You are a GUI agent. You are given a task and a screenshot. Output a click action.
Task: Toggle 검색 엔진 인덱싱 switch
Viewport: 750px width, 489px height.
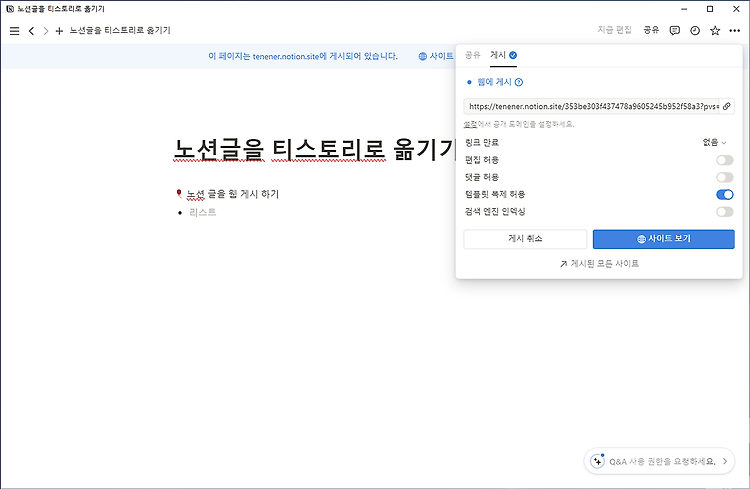click(x=725, y=212)
